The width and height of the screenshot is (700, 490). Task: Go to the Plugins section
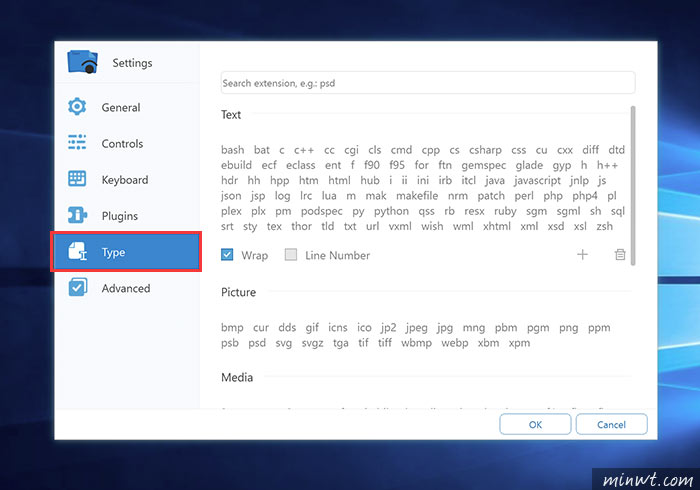(126, 216)
